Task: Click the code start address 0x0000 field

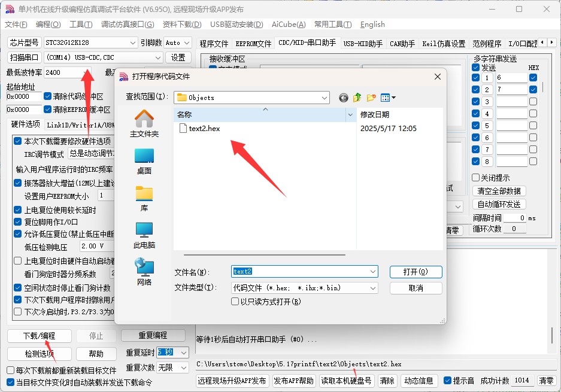Action: pos(24,96)
